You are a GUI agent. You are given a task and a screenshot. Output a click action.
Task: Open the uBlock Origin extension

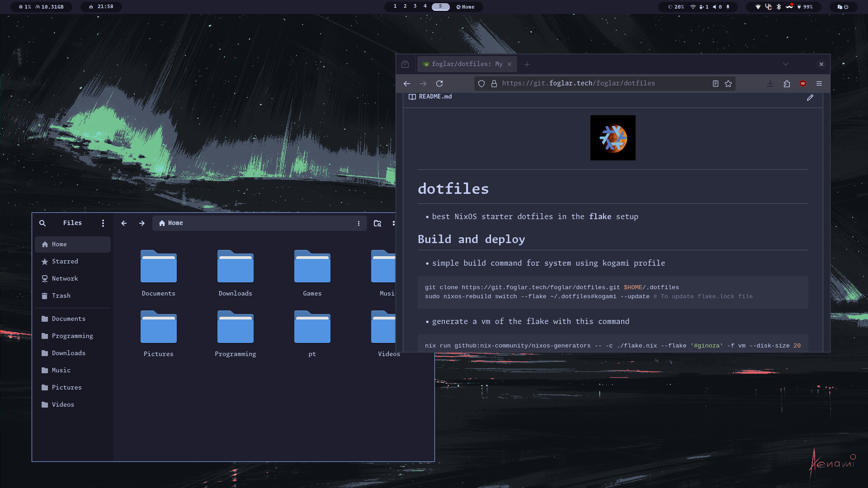click(x=803, y=84)
